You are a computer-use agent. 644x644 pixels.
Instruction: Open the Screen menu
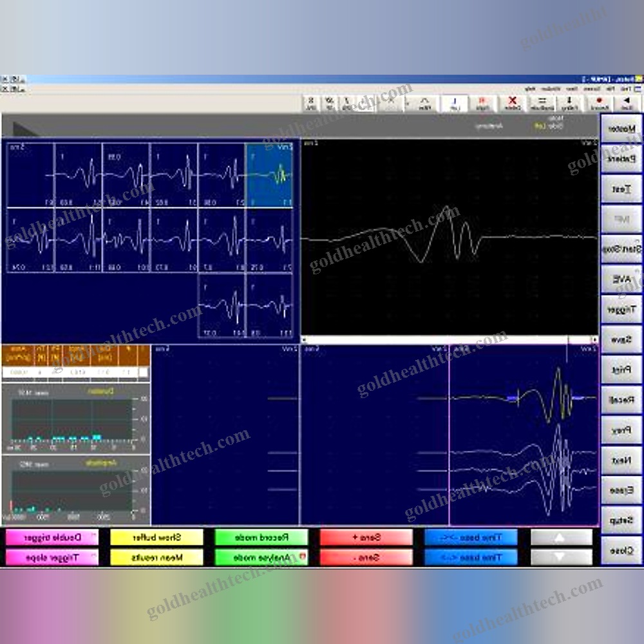pos(592,89)
